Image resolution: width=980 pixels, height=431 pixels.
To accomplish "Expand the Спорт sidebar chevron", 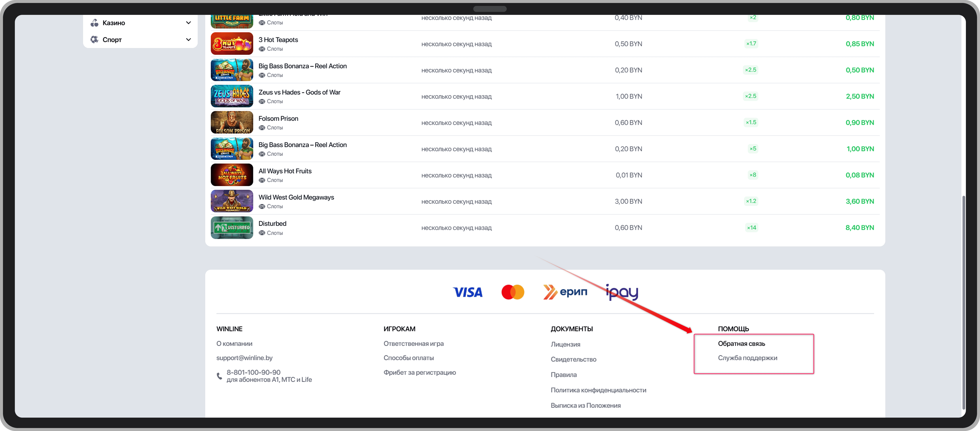I will click(x=188, y=40).
